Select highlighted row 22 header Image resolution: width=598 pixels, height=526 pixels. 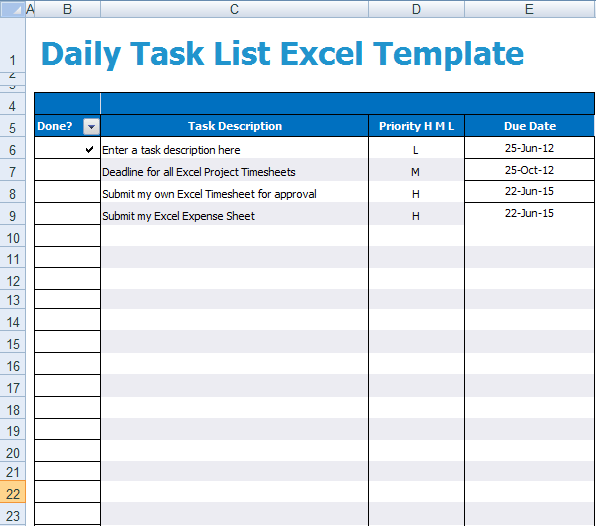coord(13,492)
